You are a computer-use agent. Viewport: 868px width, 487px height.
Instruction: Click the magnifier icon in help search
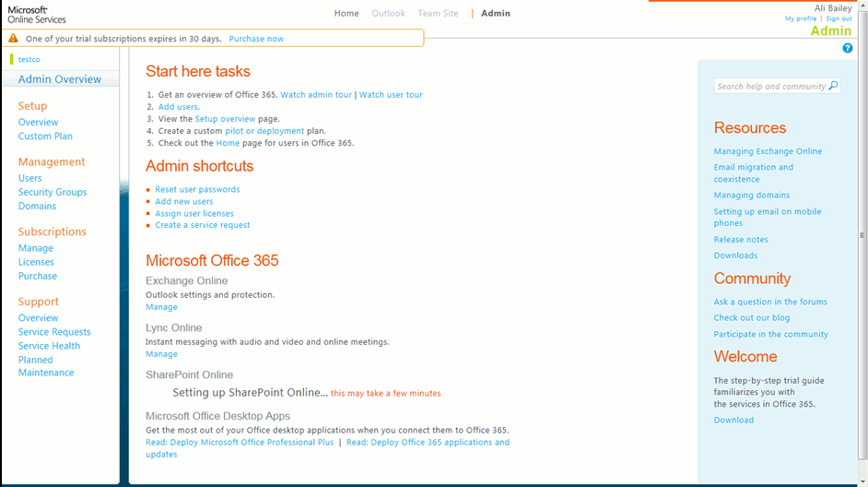(833, 86)
